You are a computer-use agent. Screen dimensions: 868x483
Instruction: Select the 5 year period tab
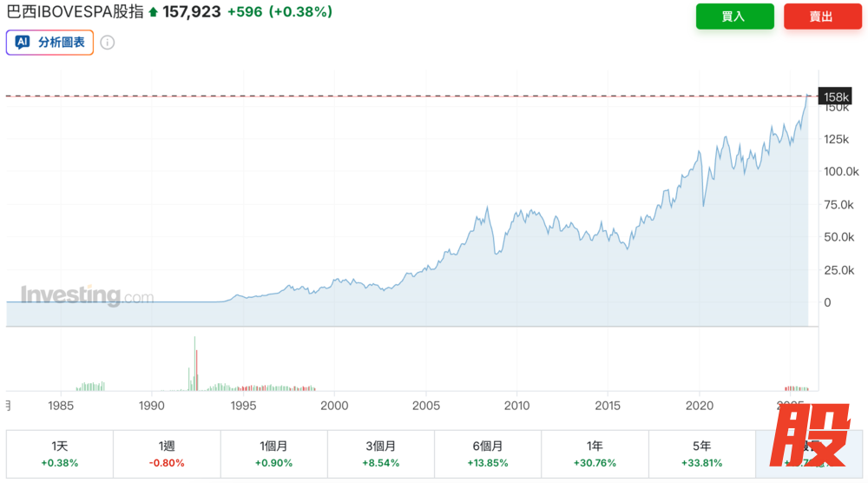tap(701, 453)
